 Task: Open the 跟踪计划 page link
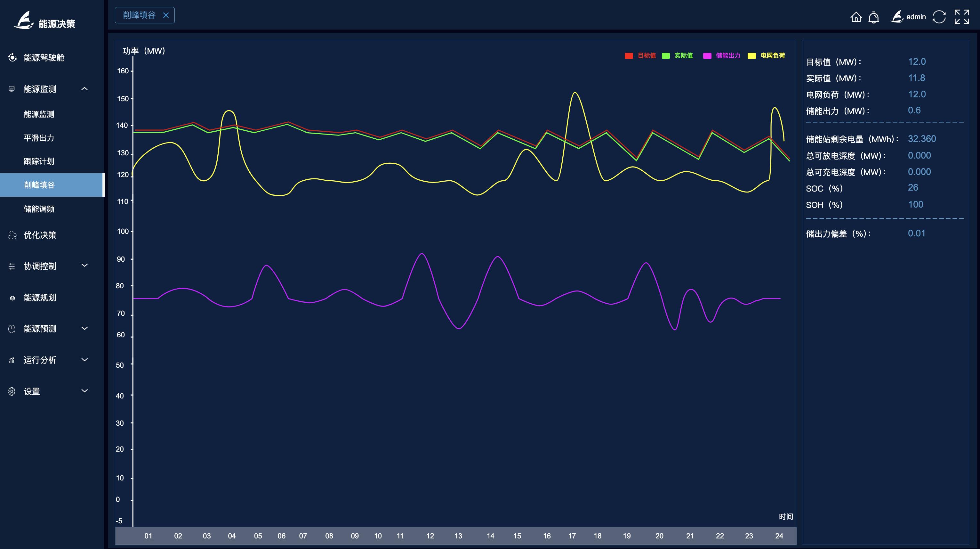[39, 161]
